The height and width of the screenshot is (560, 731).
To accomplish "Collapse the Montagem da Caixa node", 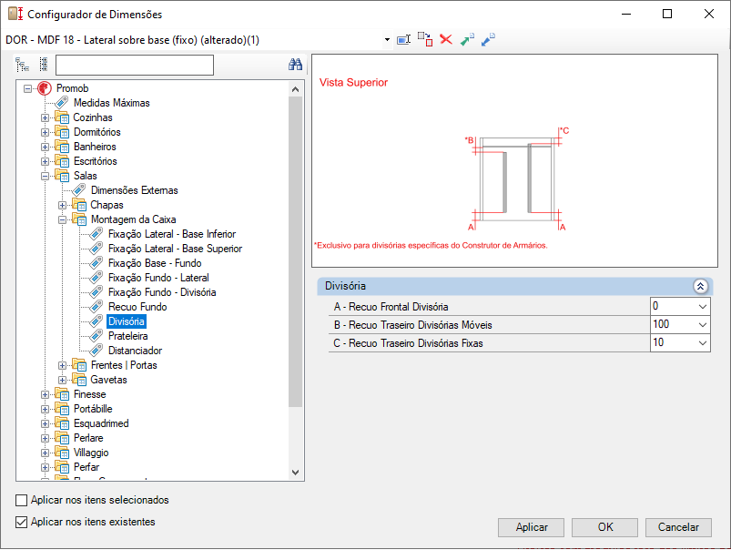I will [63, 220].
